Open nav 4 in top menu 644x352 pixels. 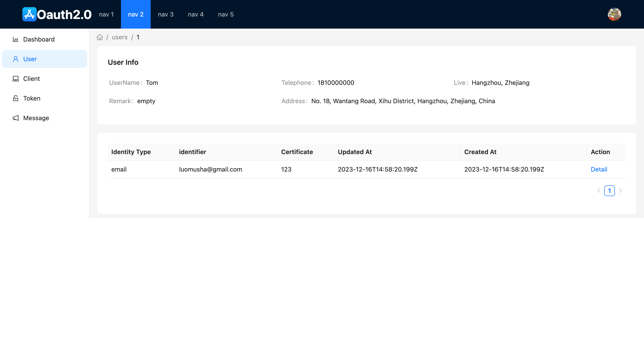(195, 15)
